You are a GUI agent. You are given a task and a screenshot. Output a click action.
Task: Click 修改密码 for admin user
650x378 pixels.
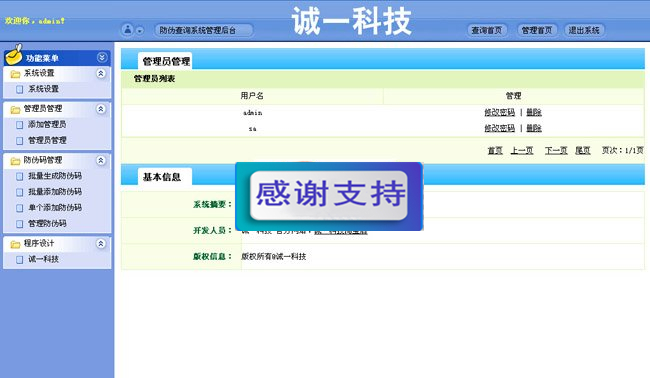(x=500, y=112)
